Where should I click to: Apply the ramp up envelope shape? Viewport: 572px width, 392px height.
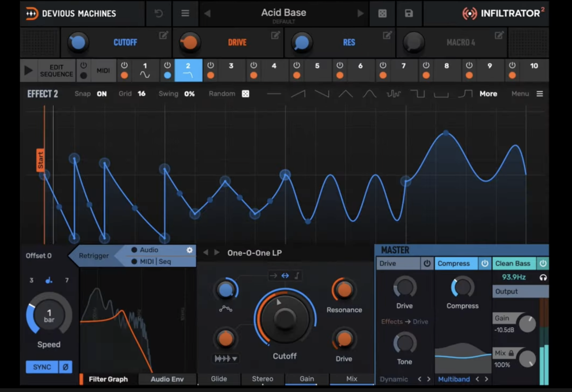click(298, 94)
